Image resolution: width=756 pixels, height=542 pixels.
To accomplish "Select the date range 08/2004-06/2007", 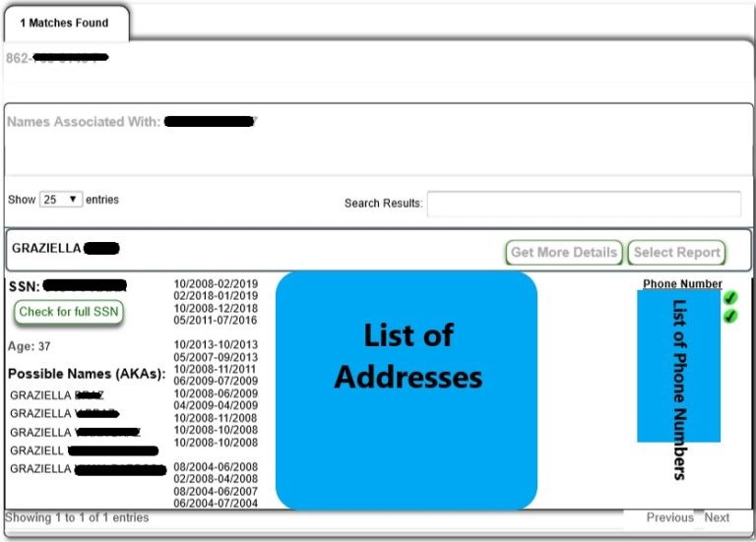I will pos(216,492).
